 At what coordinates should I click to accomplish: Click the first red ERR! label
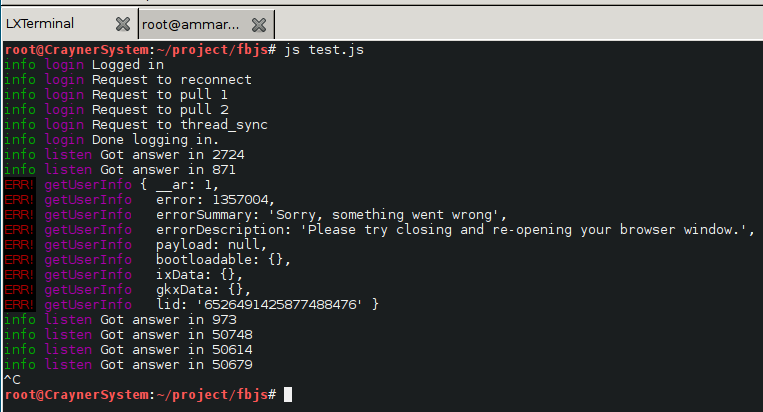(19, 185)
